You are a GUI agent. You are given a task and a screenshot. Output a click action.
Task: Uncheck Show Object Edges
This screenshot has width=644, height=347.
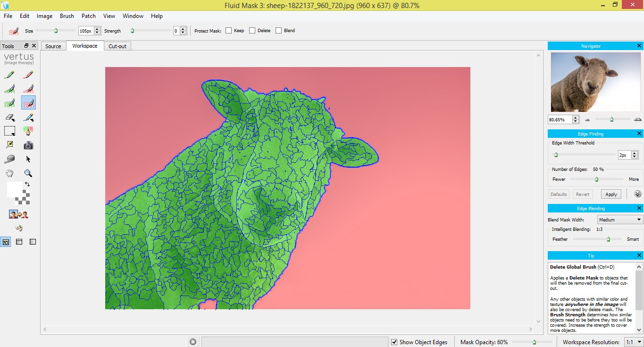(x=394, y=342)
